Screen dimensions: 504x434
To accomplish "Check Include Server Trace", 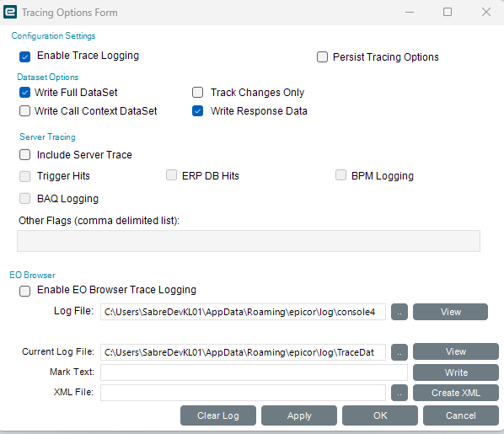I will point(24,154).
